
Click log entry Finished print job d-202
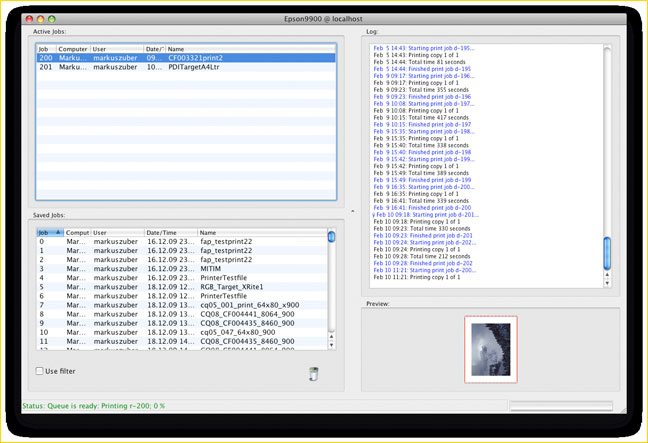click(x=423, y=263)
